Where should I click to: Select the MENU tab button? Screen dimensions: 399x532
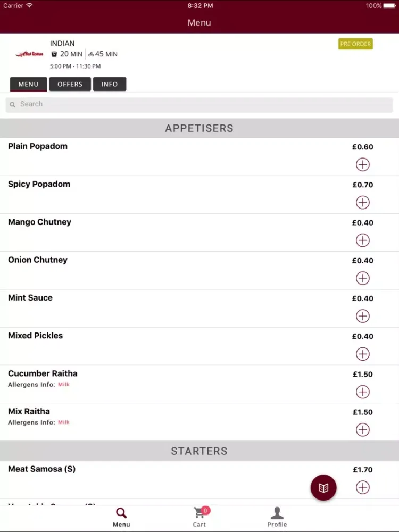(x=29, y=84)
